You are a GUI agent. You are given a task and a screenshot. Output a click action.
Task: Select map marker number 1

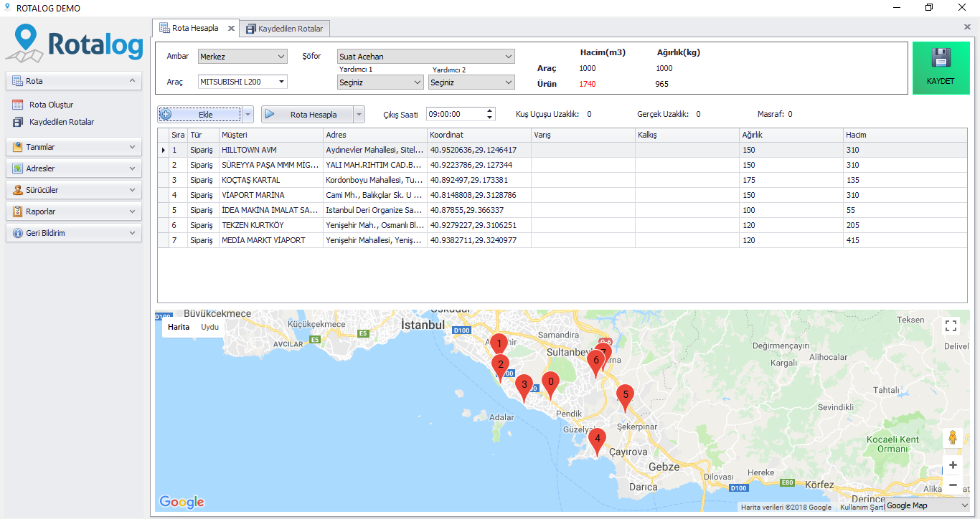[x=499, y=346]
